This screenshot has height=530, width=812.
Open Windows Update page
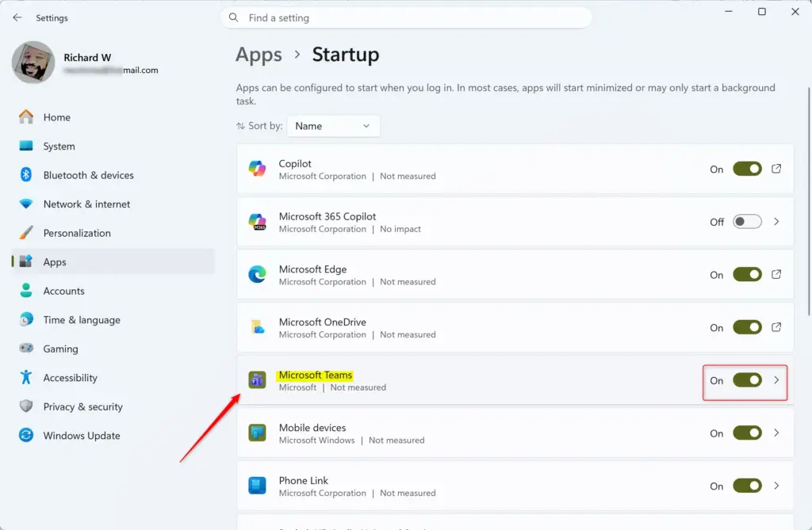click(x=113, y=435)
